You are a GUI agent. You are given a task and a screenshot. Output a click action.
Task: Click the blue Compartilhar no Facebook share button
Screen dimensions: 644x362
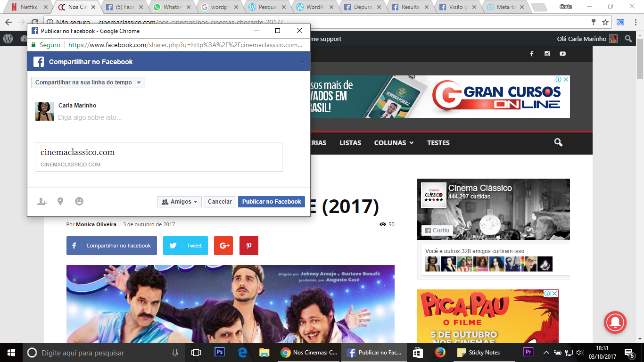pyautogui.click(x=112, y=246)
